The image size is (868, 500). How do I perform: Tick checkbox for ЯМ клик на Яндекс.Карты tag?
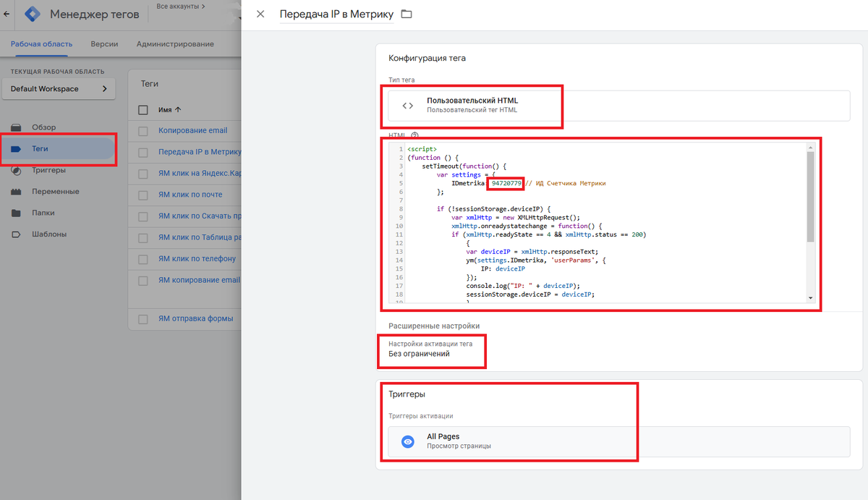coord(143,174)
